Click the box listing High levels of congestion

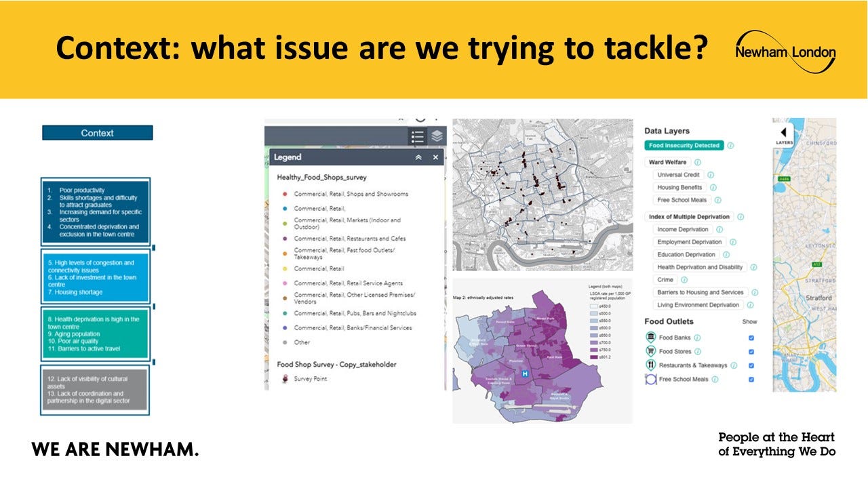[94, 277]
